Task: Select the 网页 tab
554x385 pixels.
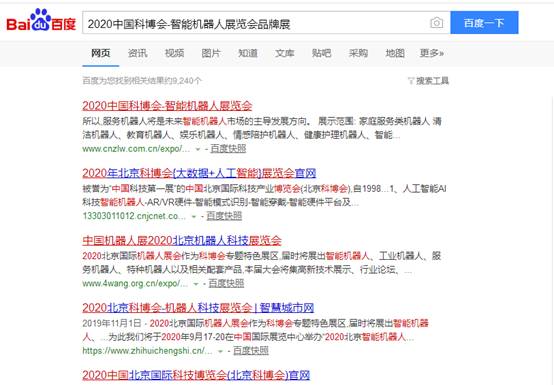Action: click(101, 53)
